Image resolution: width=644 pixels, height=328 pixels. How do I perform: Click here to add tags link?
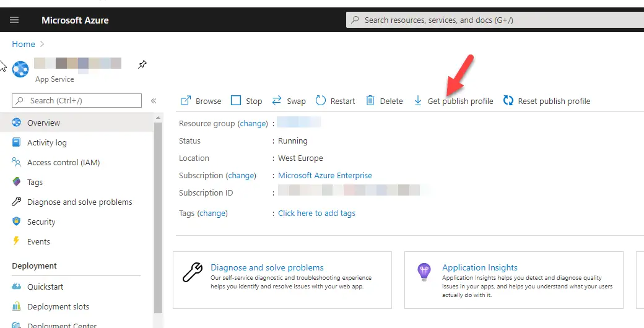click(316, 213)
